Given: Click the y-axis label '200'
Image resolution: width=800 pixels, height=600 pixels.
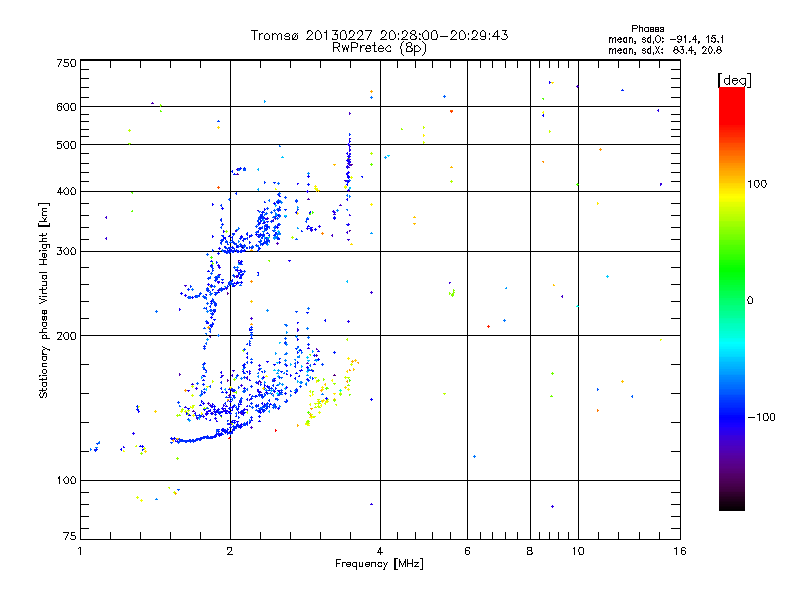Looking at the screenshot, I should coord(66,336).
